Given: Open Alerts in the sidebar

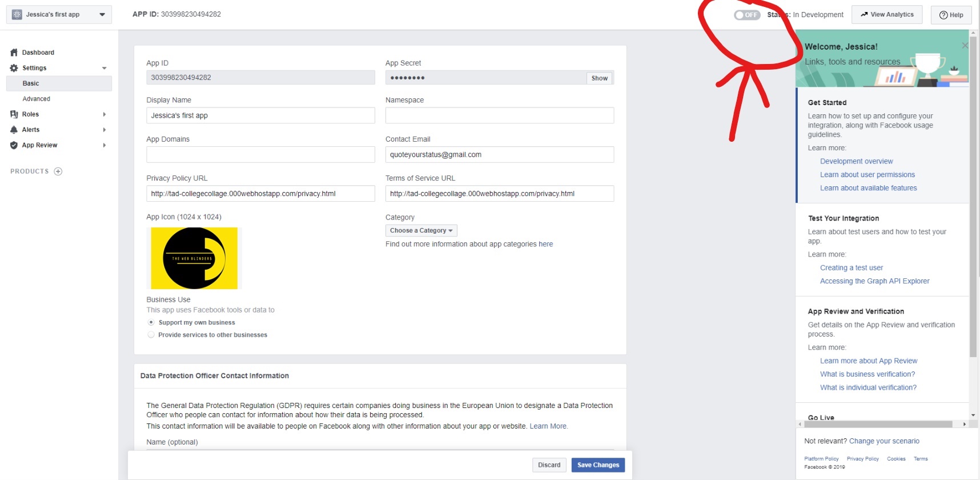Looking at the screenshot, I should click(31, 130).
